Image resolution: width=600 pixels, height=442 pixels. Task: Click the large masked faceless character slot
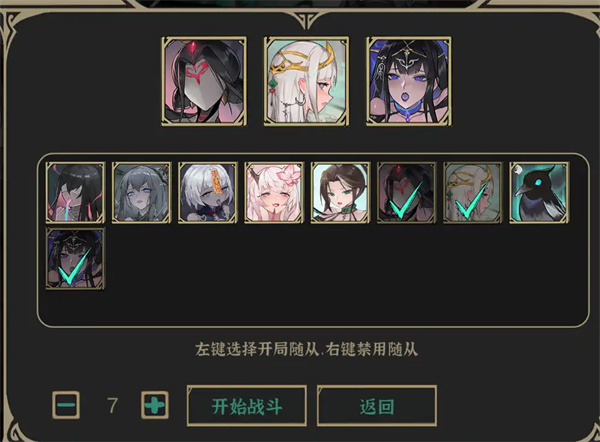pos(204,81)
